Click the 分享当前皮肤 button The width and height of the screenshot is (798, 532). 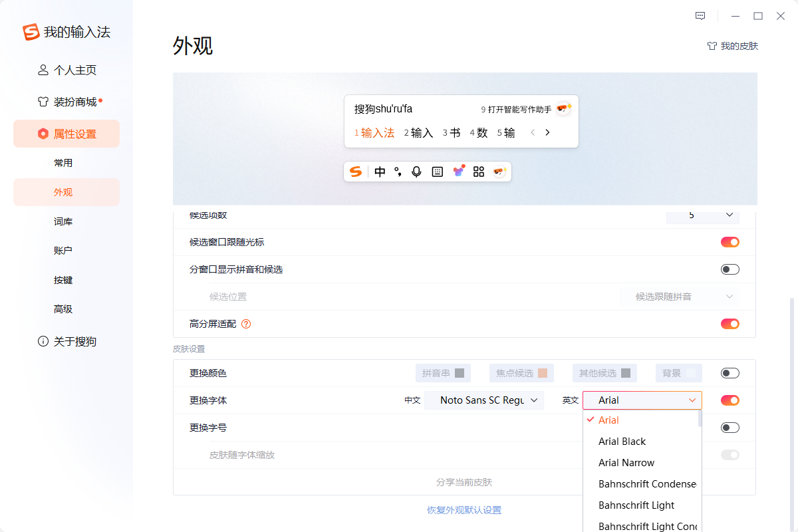(464, 482)
